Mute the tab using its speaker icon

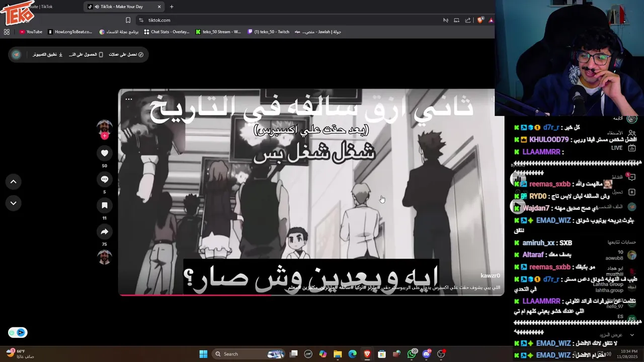click(96, 7)
